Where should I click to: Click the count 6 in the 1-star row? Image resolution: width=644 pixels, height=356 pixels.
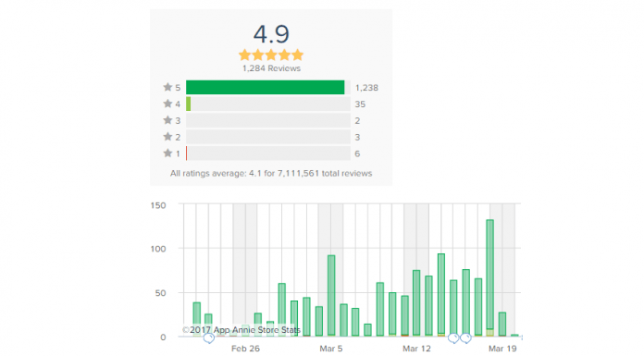[x=357, y=153]
